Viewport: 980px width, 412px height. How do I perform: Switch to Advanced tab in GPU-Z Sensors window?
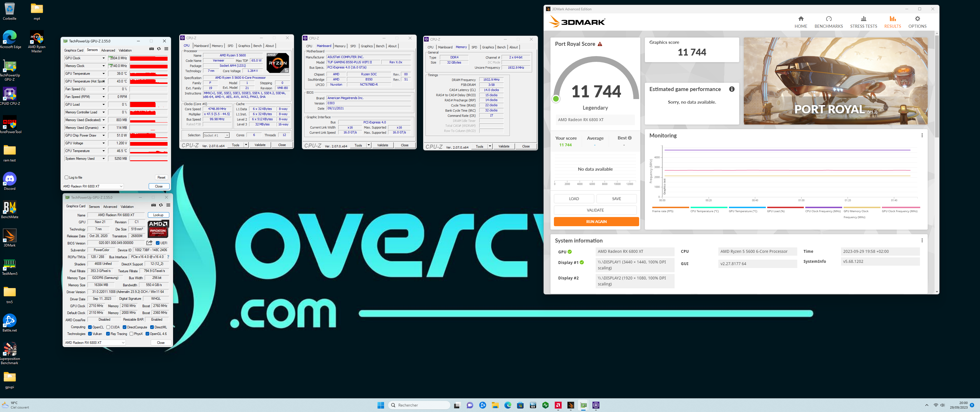[108, 50]
